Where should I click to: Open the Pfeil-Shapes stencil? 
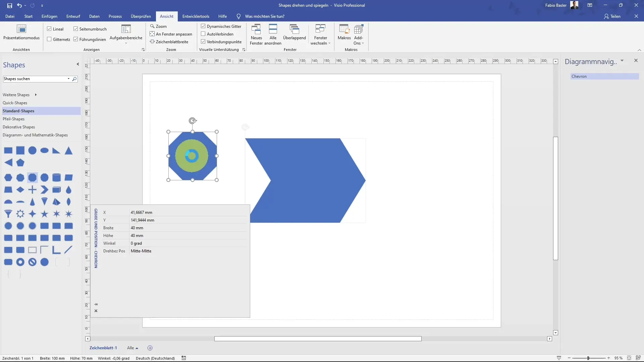point(13,119)
